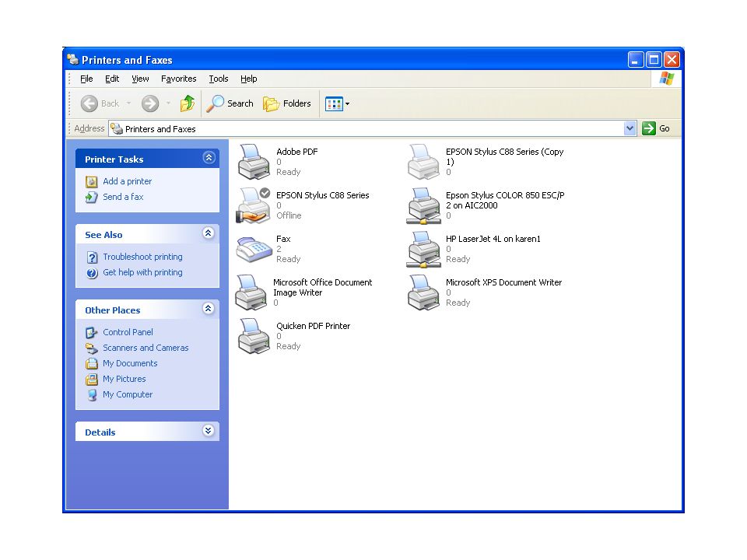Click the Back arrow toolbar button
The width and height of the screenshot is (747, 560).
89,103
